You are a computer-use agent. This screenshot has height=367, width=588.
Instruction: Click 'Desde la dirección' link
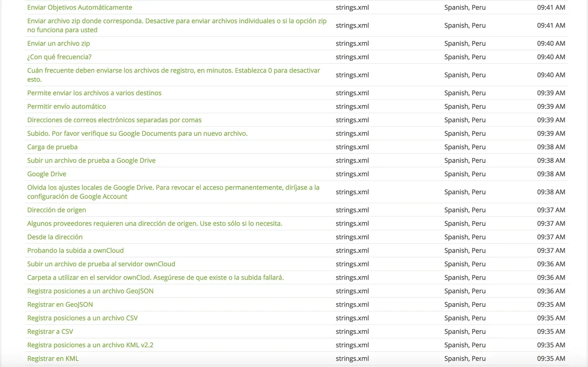coord(55,237)
